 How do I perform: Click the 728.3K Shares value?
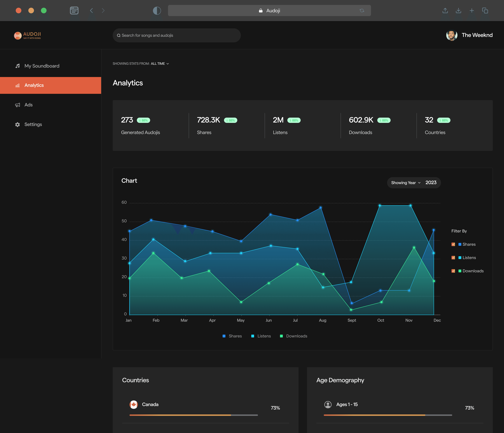point(208,120)
